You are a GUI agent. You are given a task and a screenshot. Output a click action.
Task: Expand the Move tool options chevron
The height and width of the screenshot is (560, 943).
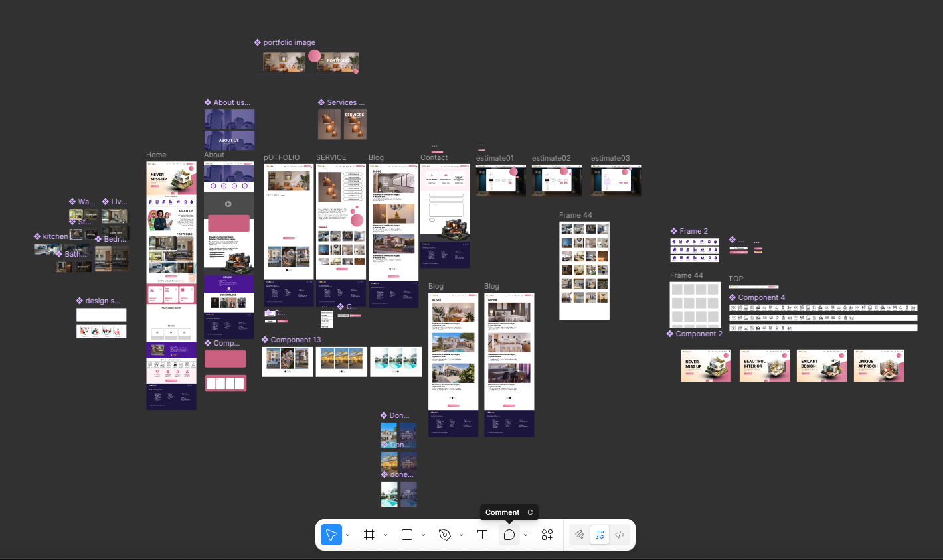tap(347, 535)
